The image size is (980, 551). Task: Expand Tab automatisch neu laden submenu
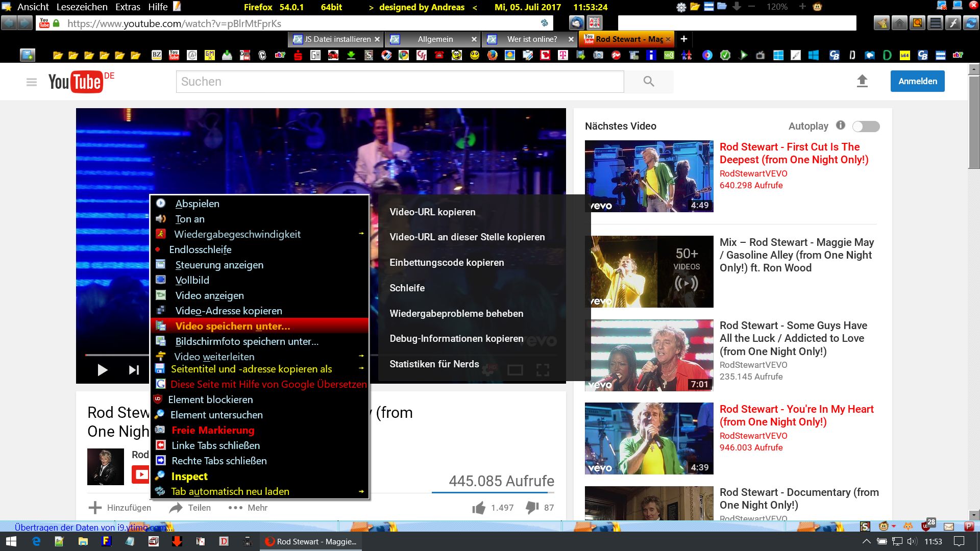pos(230,491)
